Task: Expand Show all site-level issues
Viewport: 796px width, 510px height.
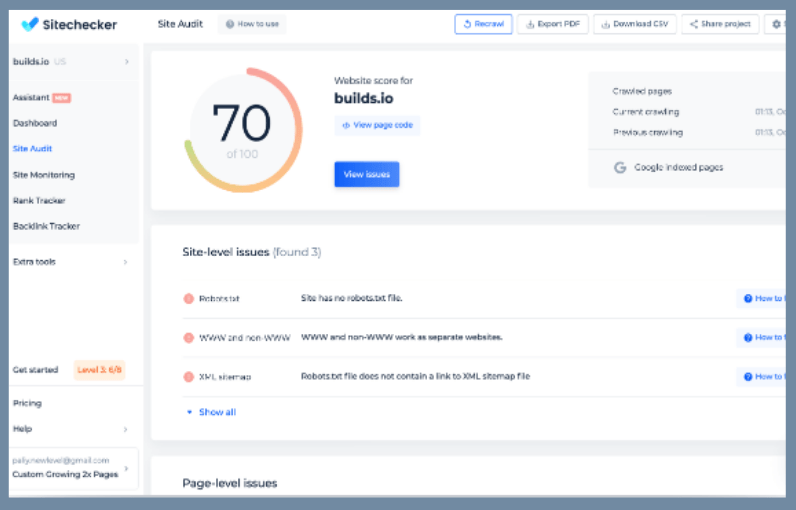Action: click(211, 412)
